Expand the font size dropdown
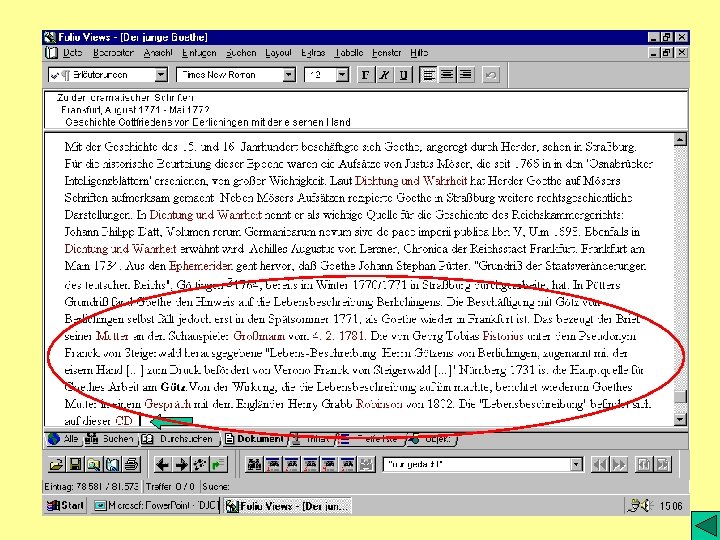Image resolution: width=720 pixels, height=540 pixels. 342,74
